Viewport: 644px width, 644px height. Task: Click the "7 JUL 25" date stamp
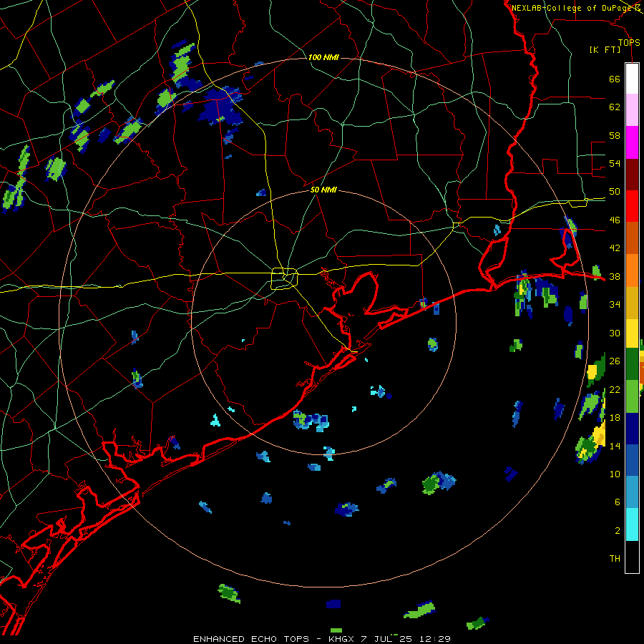(x=386, y=639)
